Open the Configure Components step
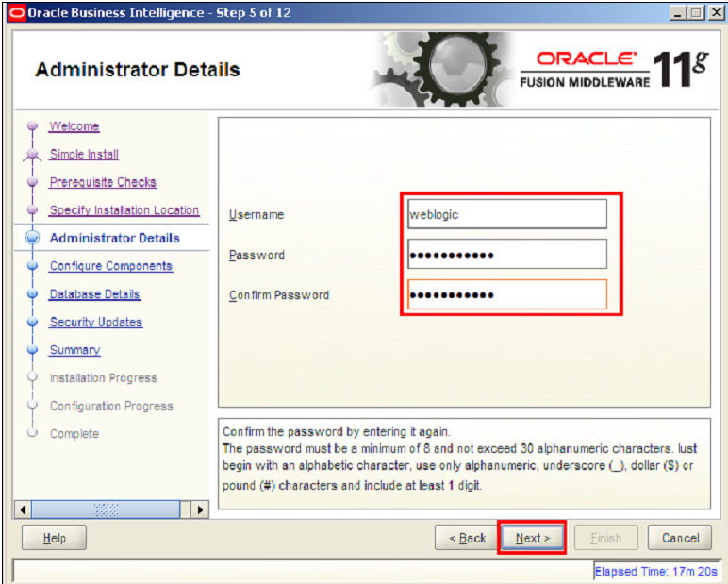This screenshot has width=728, height=584. [x=111, y=266]
